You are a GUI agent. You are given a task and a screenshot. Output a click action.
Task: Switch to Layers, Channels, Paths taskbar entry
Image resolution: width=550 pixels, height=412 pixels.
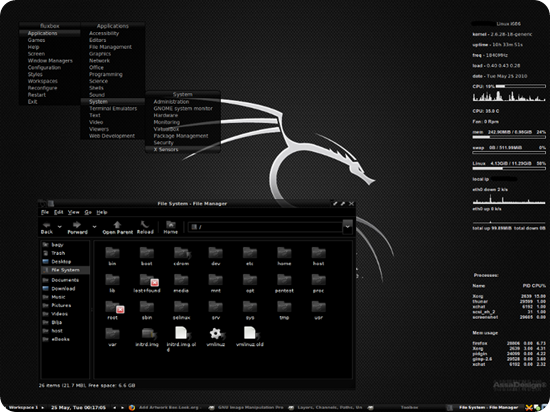326,407
